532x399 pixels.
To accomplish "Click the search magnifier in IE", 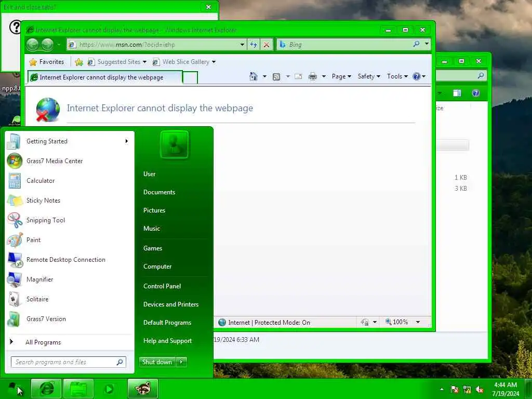I will click(416, 44).
